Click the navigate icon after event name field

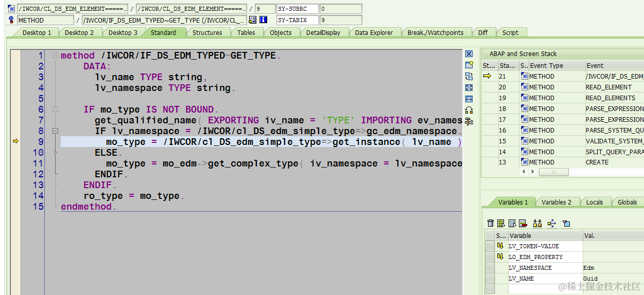252,20
